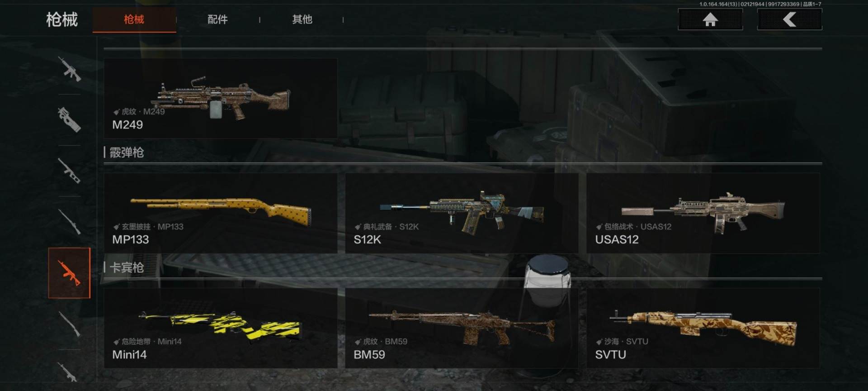
Task: Click the home icon button
Action: coord(710,19)
